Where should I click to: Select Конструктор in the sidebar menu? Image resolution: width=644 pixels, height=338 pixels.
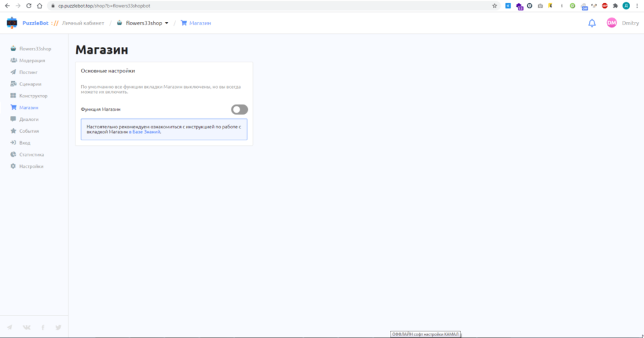pyautogui.click(x=33, y=96)
